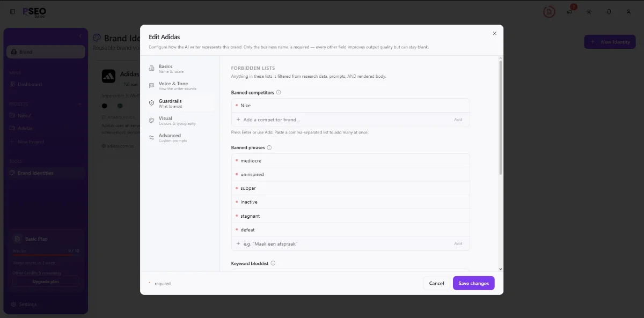Select the 'subpar' banned phrase
644x318 pixels.
pos(350,188)
